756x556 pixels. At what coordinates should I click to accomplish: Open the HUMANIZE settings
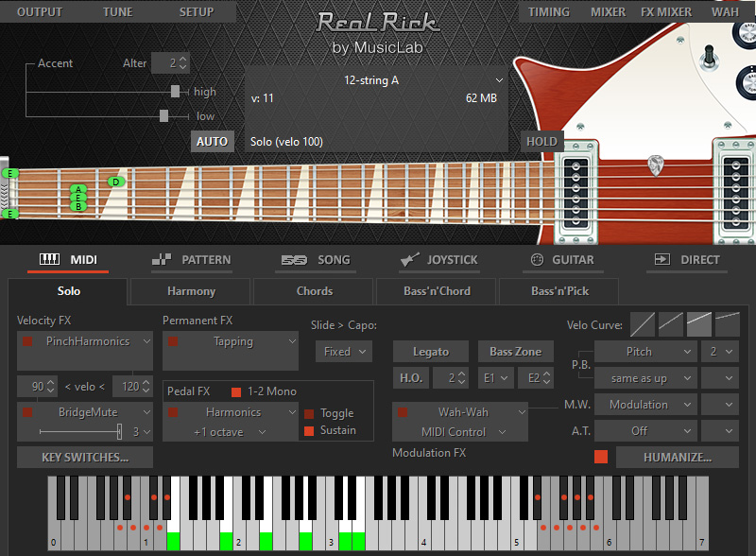[x=678, y=457]
